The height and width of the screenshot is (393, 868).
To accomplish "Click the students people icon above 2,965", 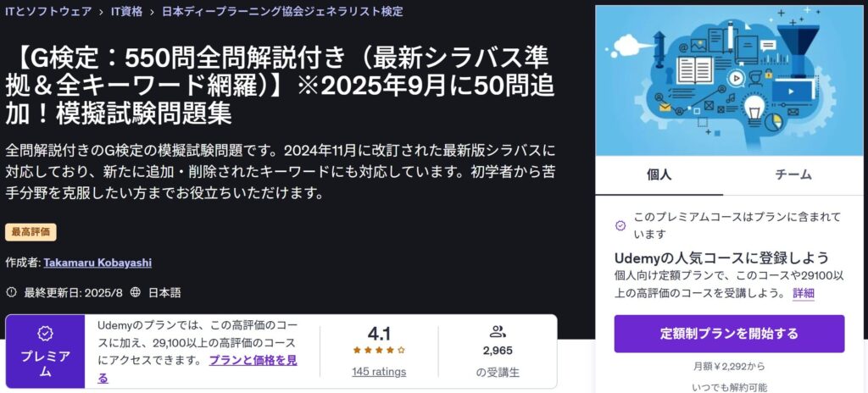I will (x=498, y=332).
